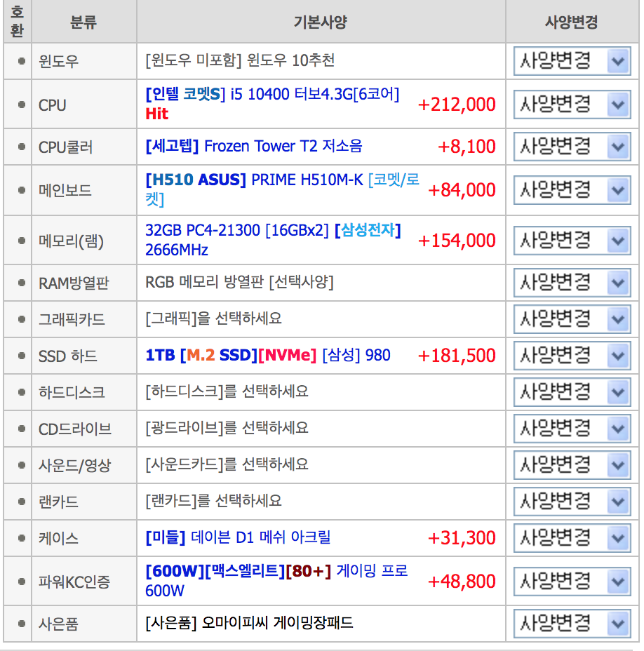Click the +48,800 power supply price
The height and width of the screenshot is (651, 644).
coord(462,582)
